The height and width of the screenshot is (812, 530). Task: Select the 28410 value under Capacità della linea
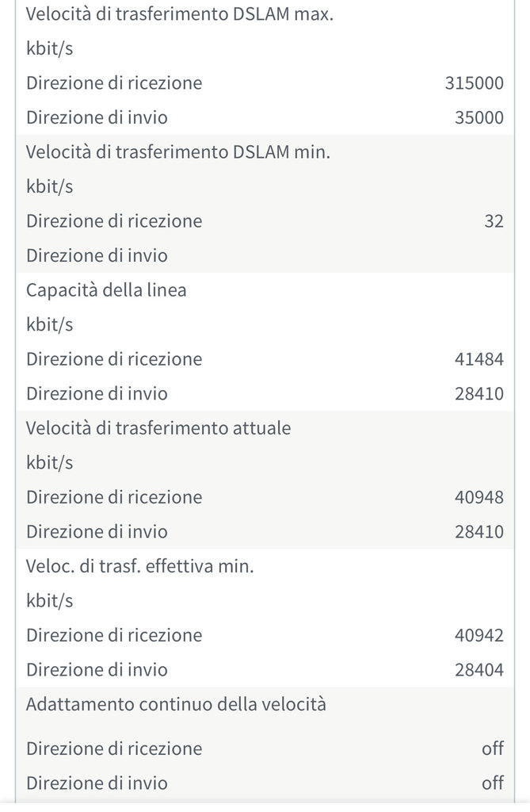coord(479,394)
